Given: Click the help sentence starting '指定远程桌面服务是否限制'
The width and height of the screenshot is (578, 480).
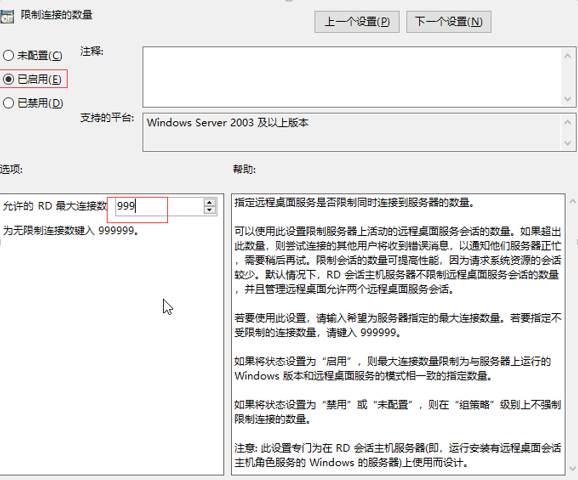Looking at the screenshot, I should [x=354, y=202].
